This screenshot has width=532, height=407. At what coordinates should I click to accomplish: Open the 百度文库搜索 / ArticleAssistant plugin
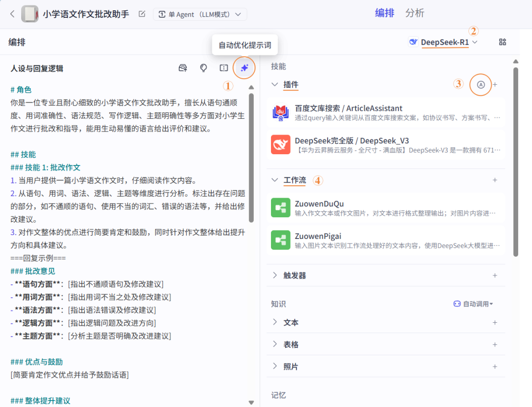point(386,113)
